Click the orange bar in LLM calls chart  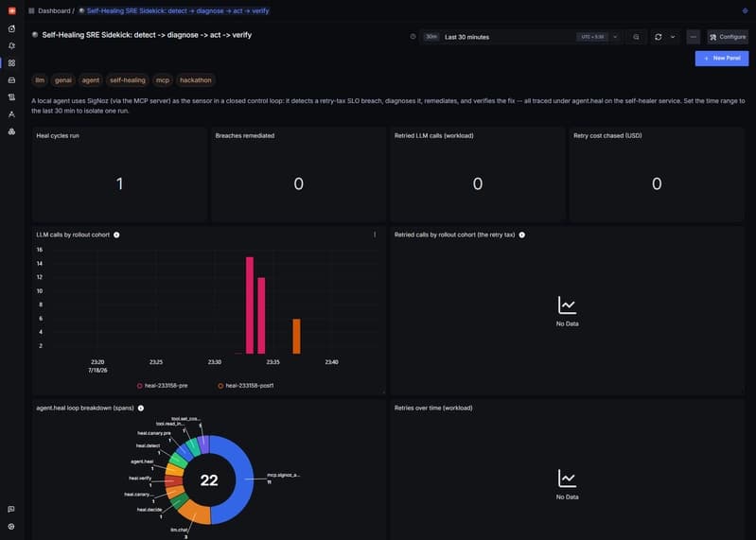click(x=296, y=337)
